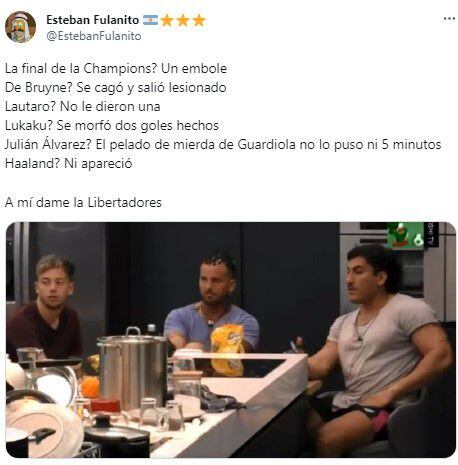Click the last gold star in the name

coord(199,20)
